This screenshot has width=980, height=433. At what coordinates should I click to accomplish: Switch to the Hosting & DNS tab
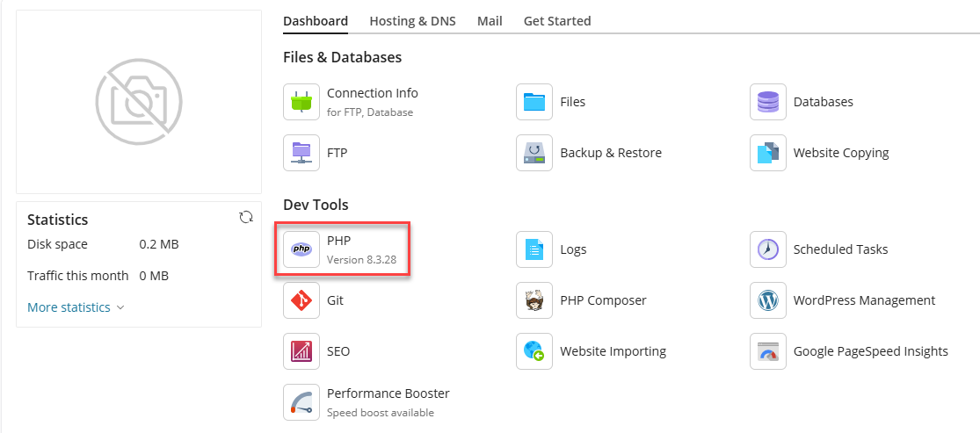pyautogui.click(x=412, y=20)
